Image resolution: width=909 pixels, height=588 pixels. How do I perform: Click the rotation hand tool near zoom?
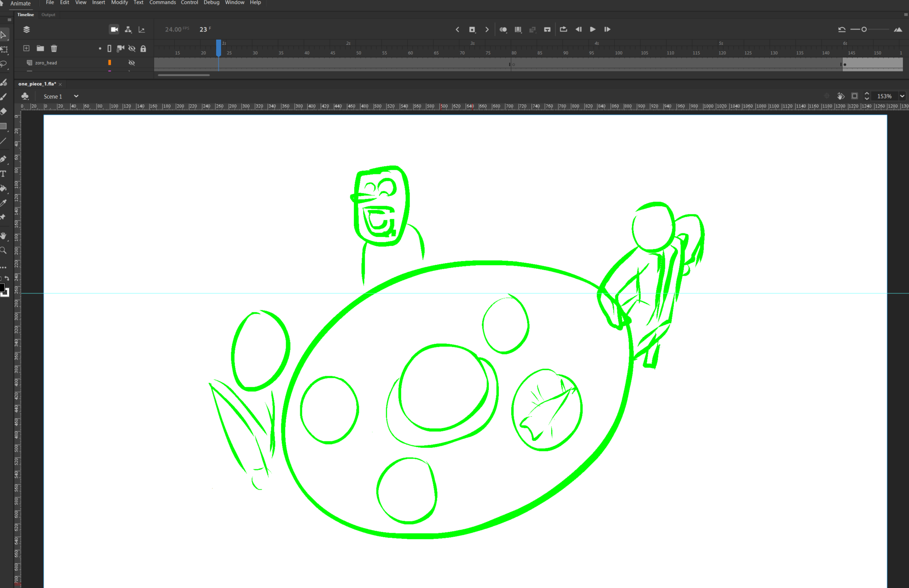pos(840,96)
